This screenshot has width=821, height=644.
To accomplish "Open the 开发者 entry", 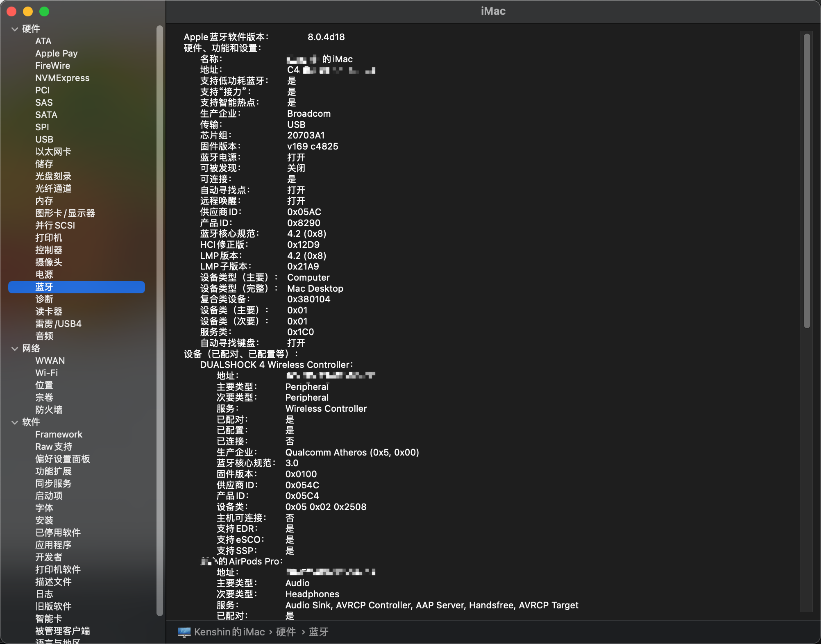I will (49, 557).
